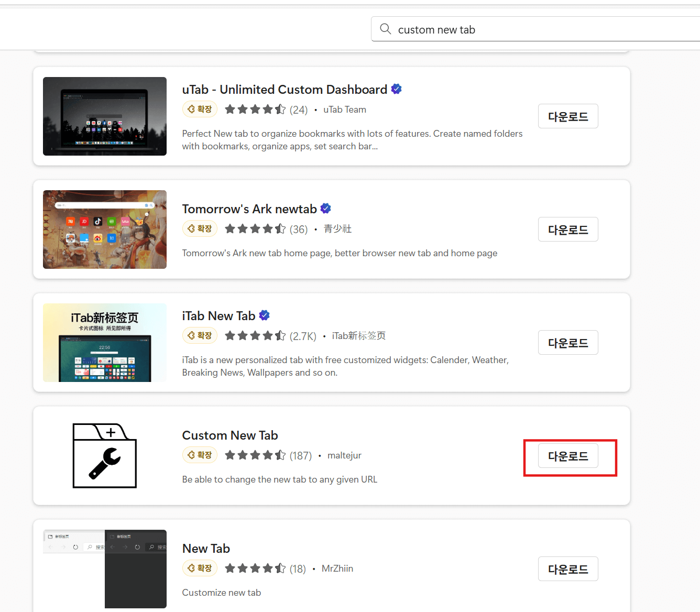Open Custom New Tab extension title

230,435
